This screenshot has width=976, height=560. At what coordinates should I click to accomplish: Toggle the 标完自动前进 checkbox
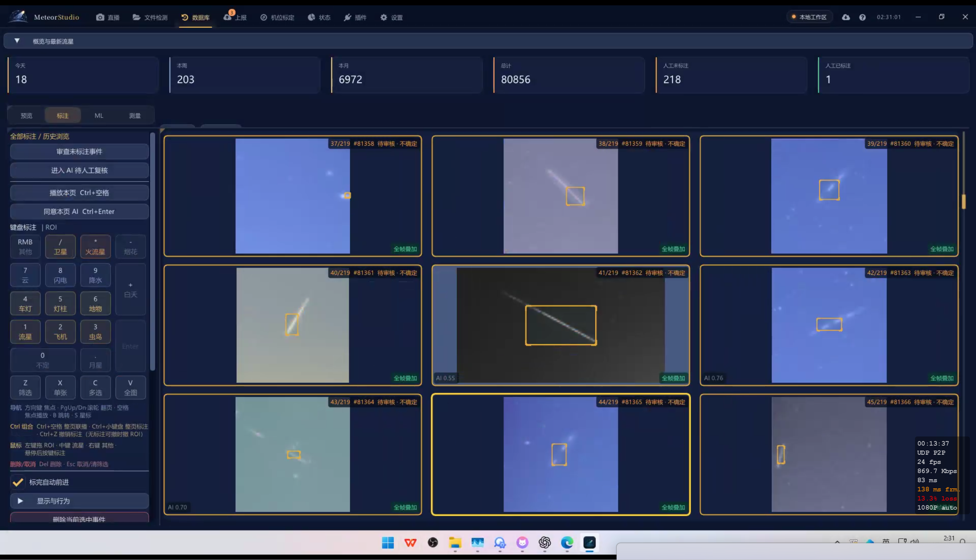[x=18, y=482]
